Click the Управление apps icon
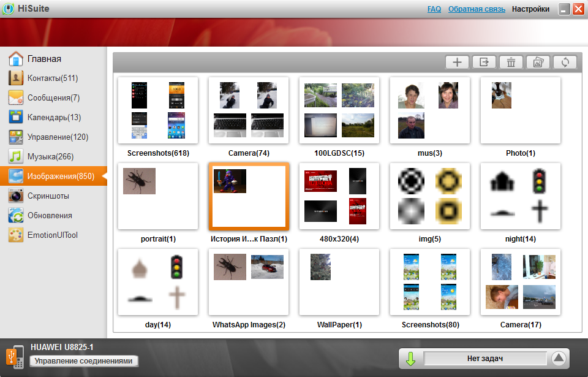588x377 pixels. pyautogui.click(x=16, y=137)
